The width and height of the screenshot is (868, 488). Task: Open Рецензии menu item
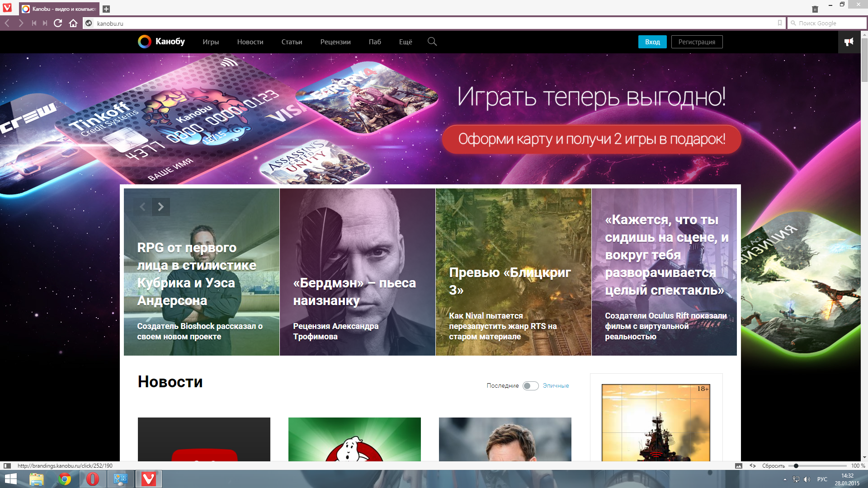coord(335,42)
